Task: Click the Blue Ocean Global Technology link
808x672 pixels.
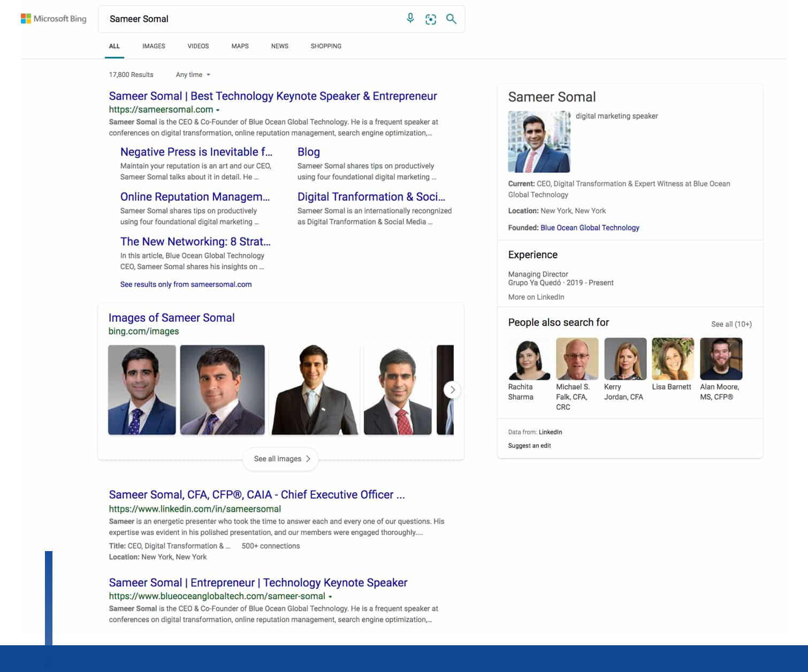Action: coord(589,227)
